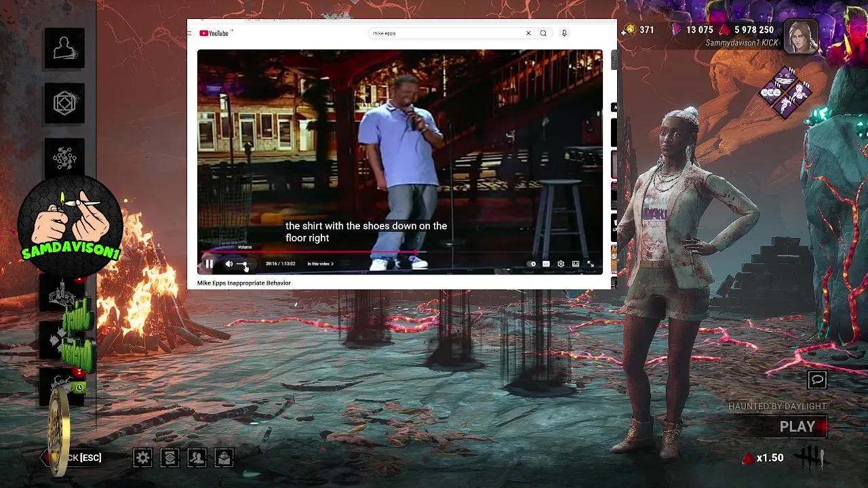
Task: Open the bloodweb tab in sidebar
Action: [x=65, y=159]
